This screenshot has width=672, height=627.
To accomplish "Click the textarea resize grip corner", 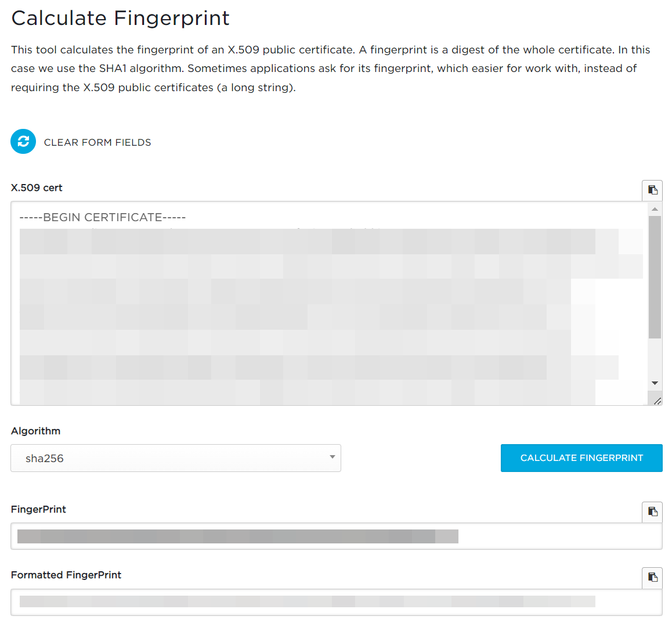I will tap(658, 401).
